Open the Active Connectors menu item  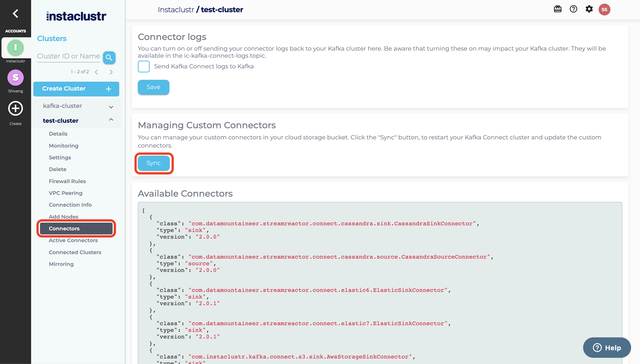pos(73,240)
